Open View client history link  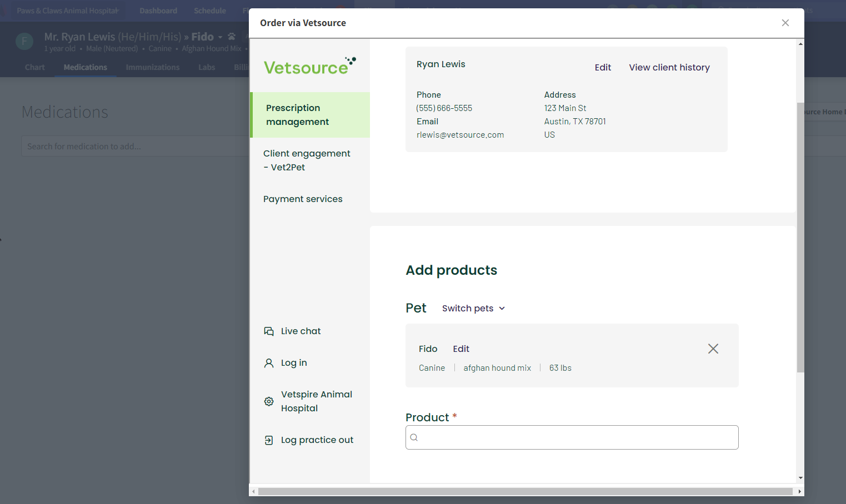(669, 68)
